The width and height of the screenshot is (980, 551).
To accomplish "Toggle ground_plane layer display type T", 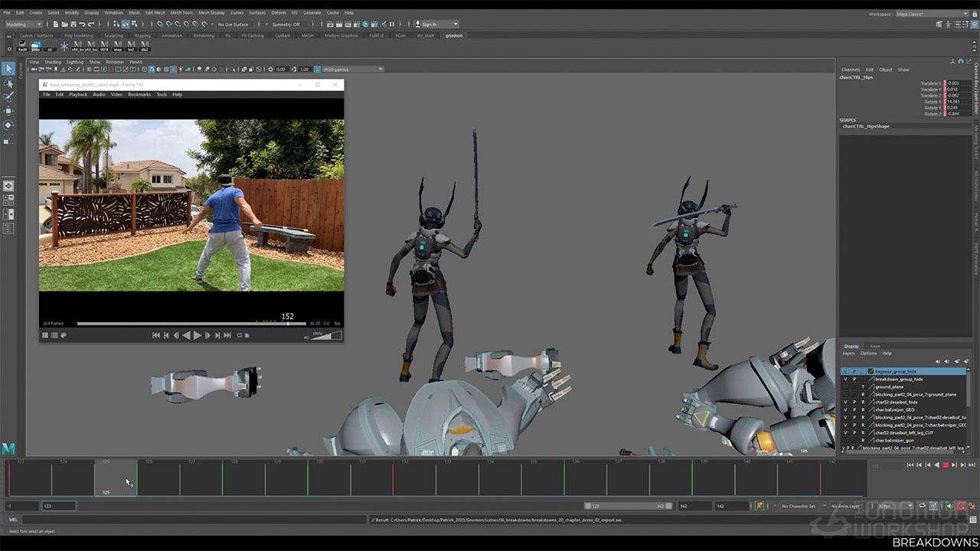I will coord(863,386).
